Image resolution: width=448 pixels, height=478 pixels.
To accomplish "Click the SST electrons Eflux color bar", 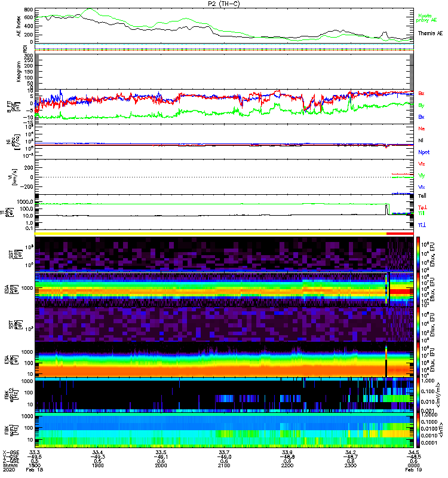I will click(418, 324).
